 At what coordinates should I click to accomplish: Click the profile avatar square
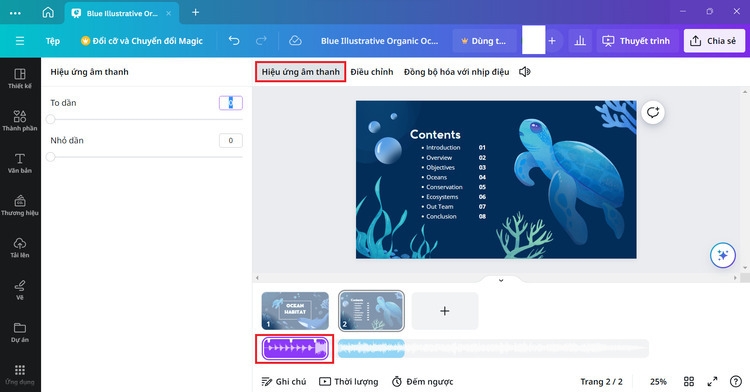pos(533,41)
